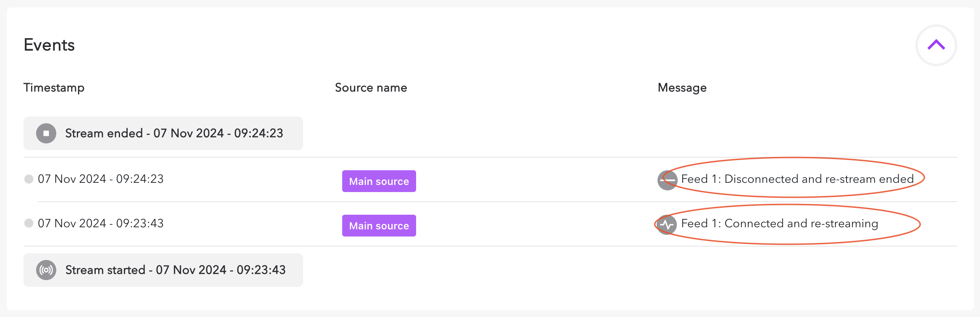
Task: Click the 07 Nov 2024 - 09:24:23 timestamp
Action: (x=101, y=179)
